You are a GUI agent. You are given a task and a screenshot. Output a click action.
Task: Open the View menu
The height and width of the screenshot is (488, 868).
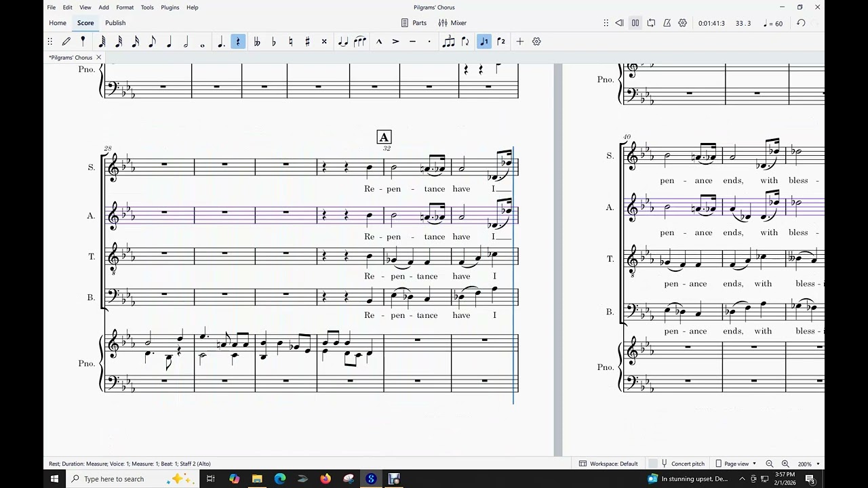click(x=85, y=7)
